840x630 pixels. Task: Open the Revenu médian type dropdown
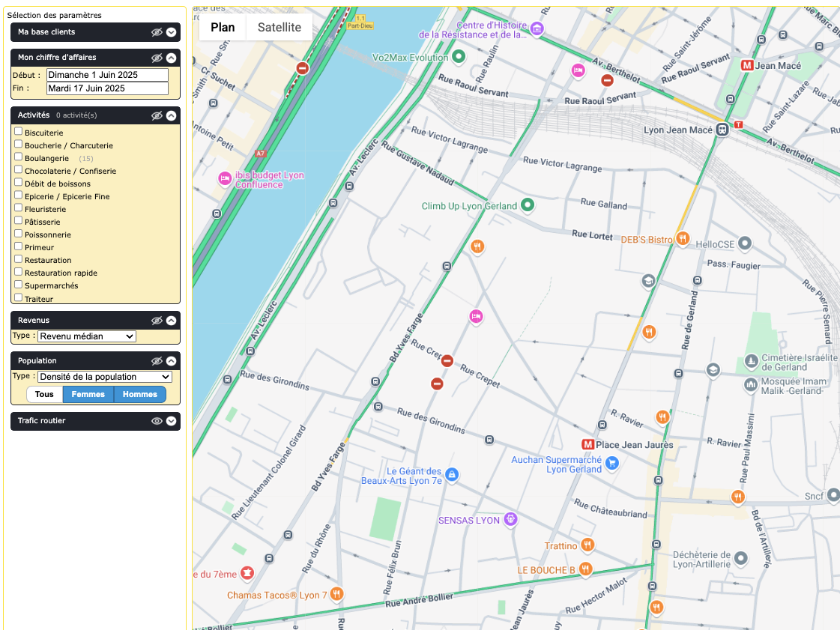point(87,336)
